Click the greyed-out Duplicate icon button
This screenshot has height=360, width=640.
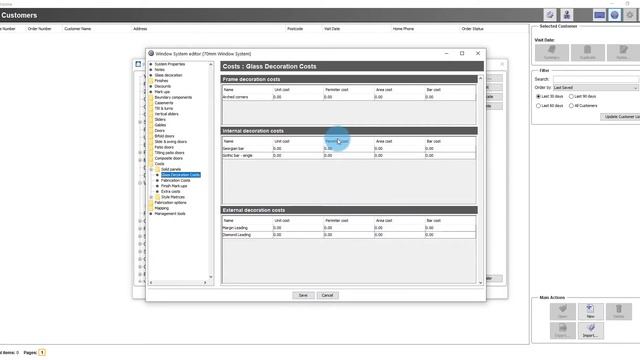(588, 52)
